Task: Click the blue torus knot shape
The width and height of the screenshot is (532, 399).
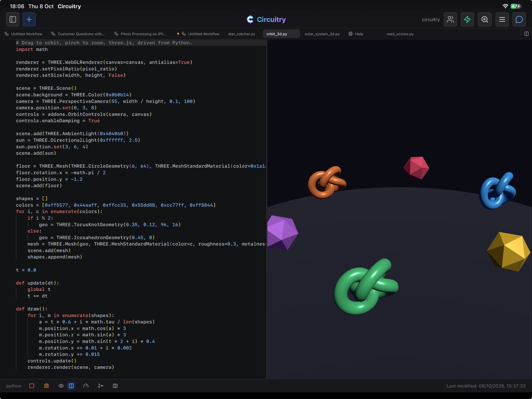Action: coord(498,191)
